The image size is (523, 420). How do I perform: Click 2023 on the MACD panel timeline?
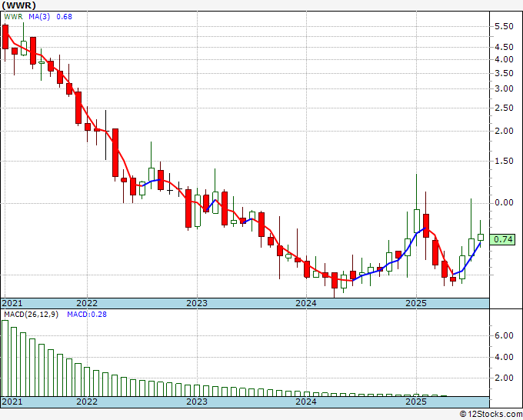pyautogui.click(x=197, y=402)
